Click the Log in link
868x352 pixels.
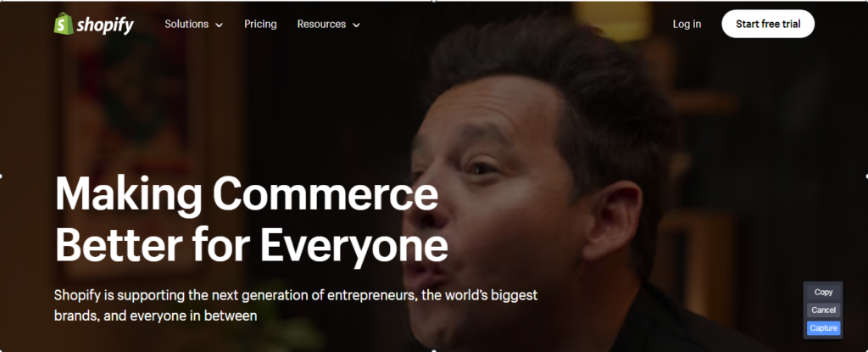(x=687, y=25)
